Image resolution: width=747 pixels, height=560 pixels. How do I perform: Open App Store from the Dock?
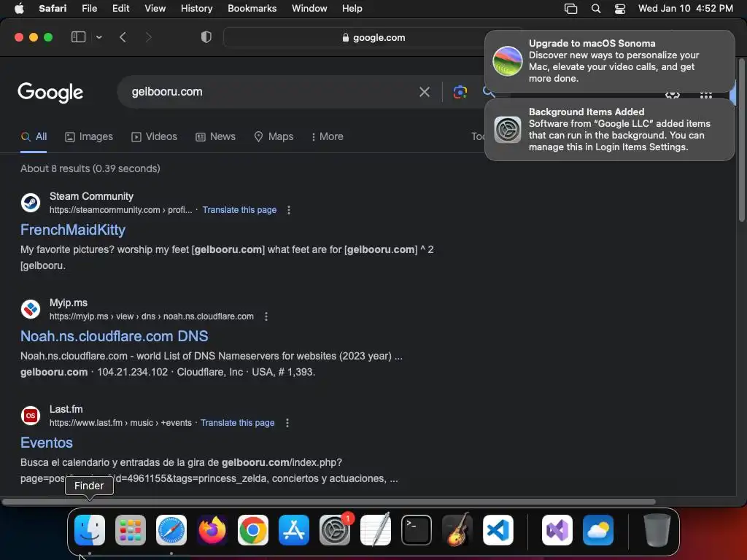click(294, 529)
